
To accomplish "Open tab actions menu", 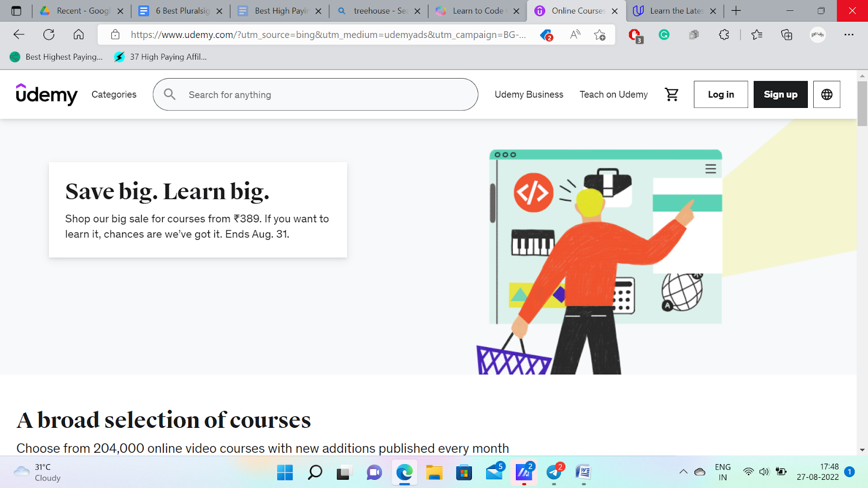I will click(16, 11).
